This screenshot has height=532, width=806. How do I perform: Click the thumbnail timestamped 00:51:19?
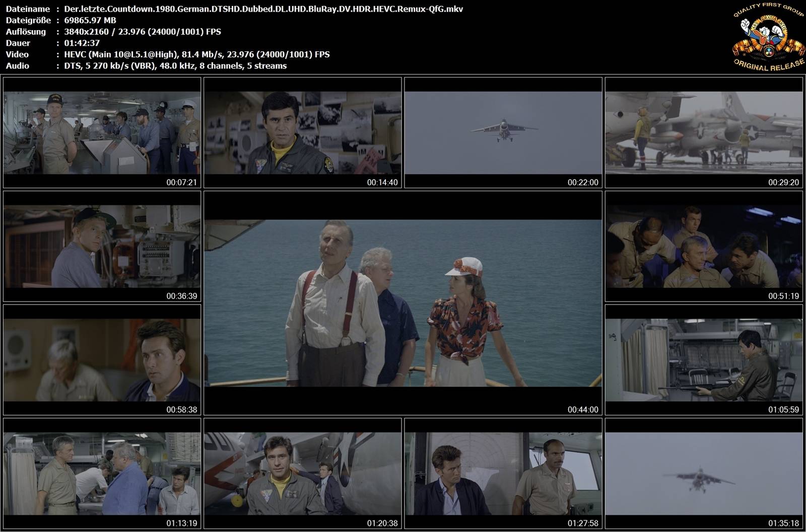click(x=704, y=246)
